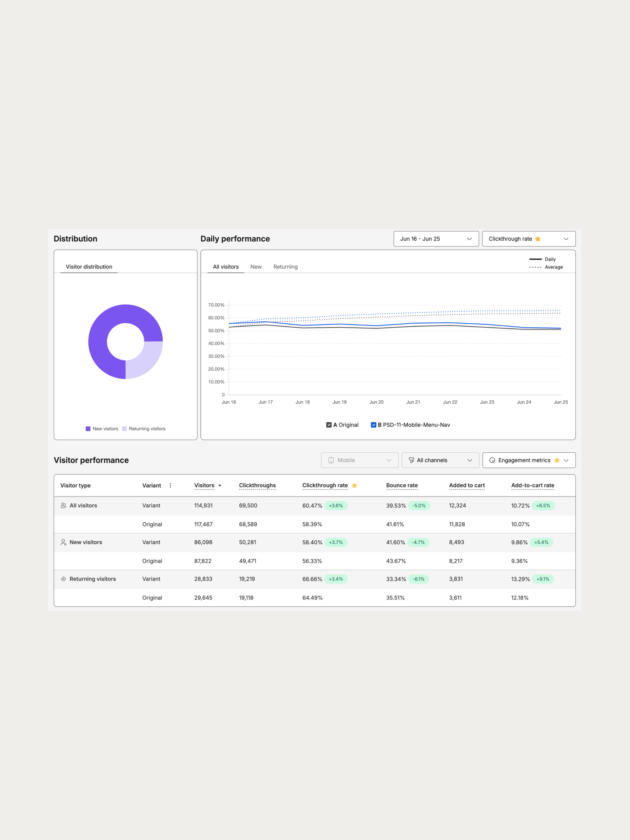Click the Returning visitors icon in table
Image resolution: width=630 pixels, height=840 pixels.
(x=63, y=579)
